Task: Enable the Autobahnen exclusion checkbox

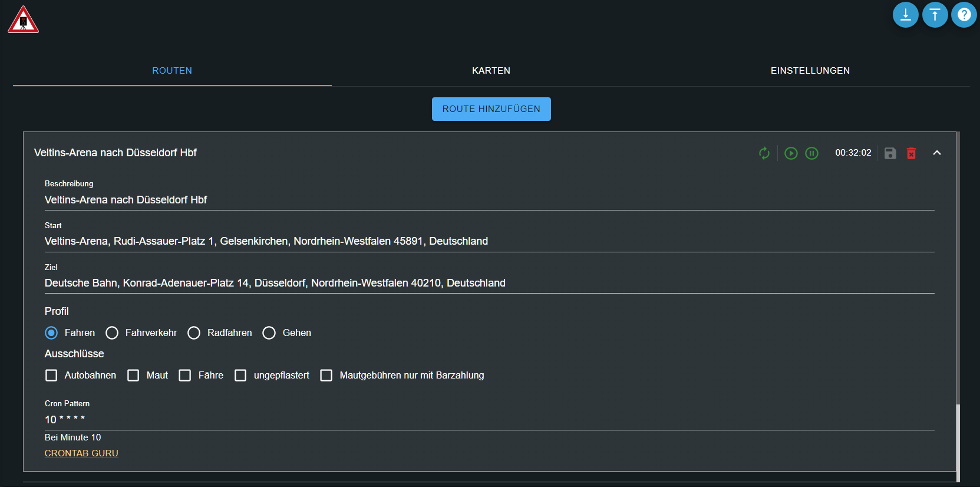Action: pos(51,376)
